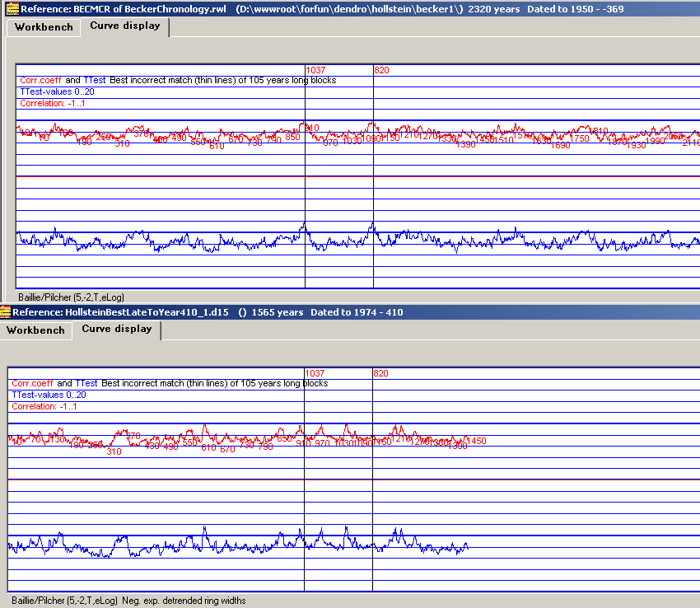
Task: Open Workbench tab in Hollstein window
Action: (x=35, y=330)
